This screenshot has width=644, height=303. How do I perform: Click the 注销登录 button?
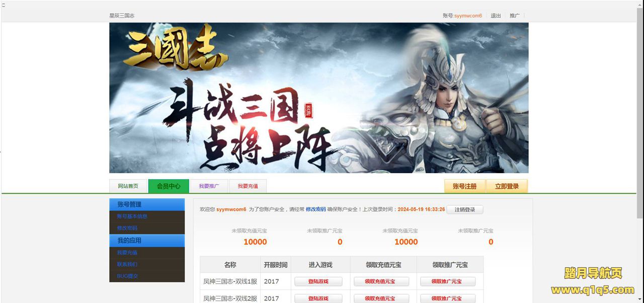(464, 209)
